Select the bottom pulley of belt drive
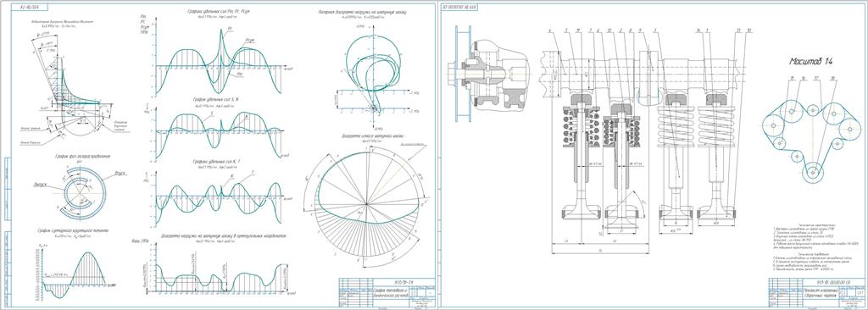 coord(812,172)
